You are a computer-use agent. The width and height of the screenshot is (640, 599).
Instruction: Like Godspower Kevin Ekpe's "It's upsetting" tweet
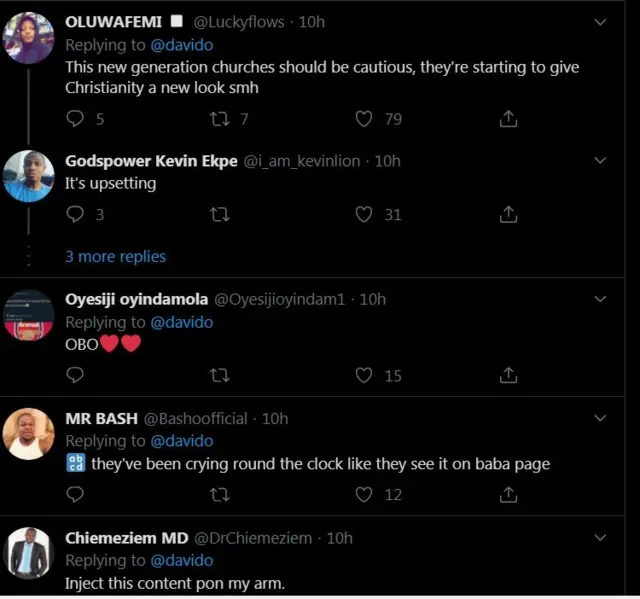365,214
